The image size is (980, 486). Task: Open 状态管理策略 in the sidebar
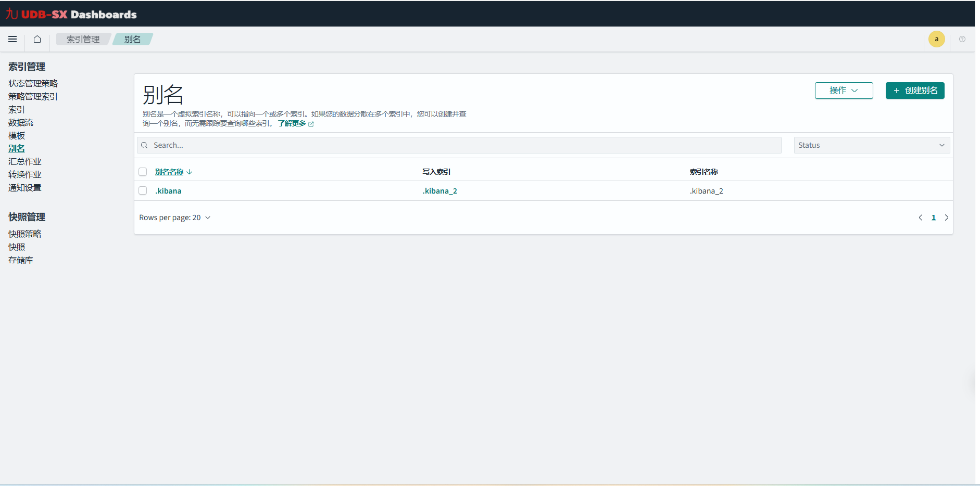pos(33,83)
